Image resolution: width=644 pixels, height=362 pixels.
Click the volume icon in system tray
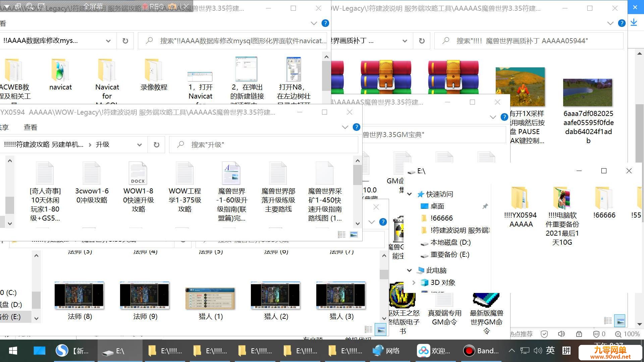[x=538, y=351]
